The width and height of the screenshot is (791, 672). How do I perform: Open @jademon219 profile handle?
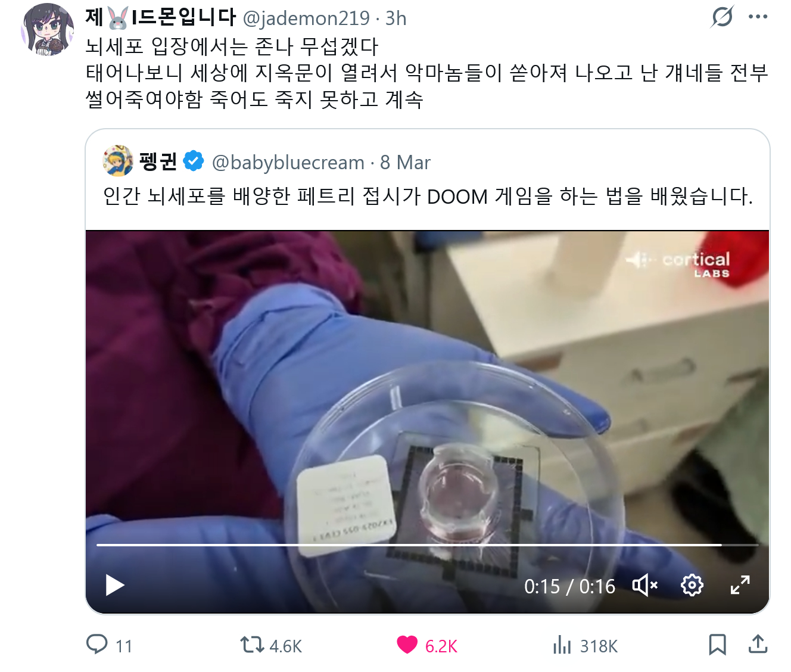pyautogui.click(x=307, y=18)
